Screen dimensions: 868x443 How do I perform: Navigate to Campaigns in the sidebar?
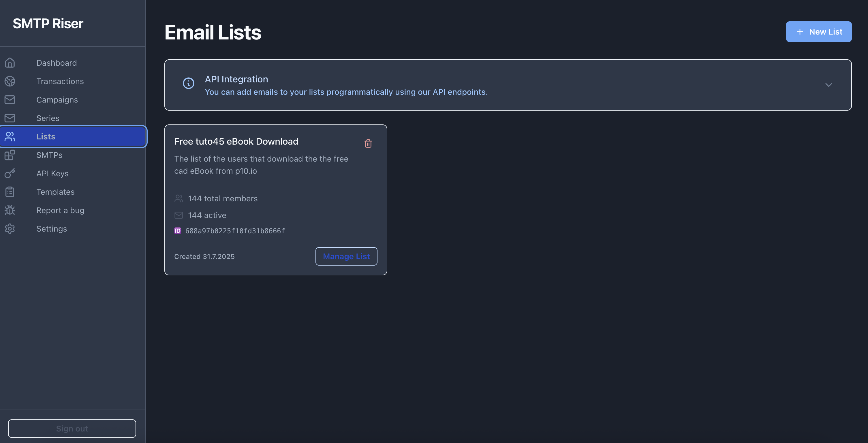pyautogui.click(x=57, y=100)
